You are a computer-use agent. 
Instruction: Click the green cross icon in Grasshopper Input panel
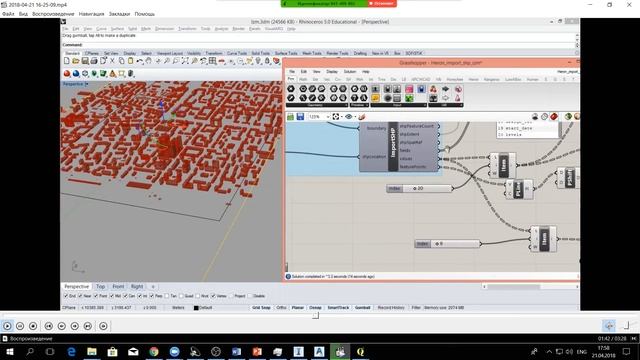click(x=409, y=98)
